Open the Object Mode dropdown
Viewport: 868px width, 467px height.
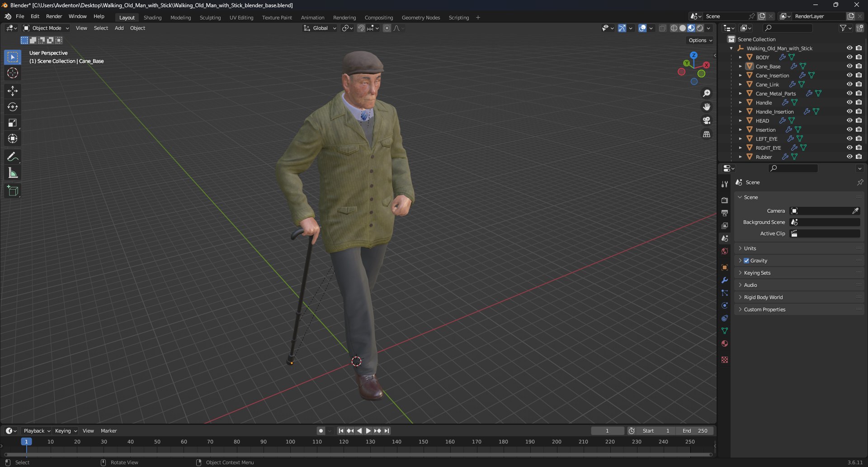tap(46, 28)
